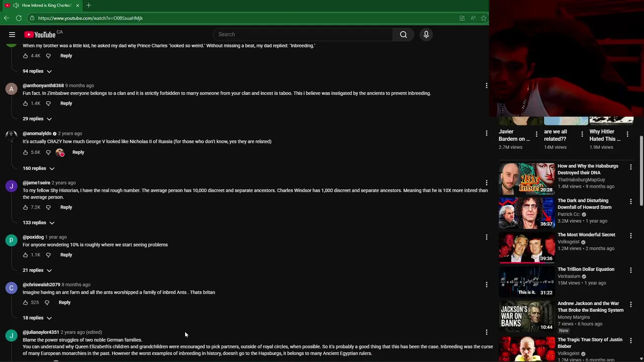Select the 'How Inbred is King Charles' browser tab

(43, 5)
